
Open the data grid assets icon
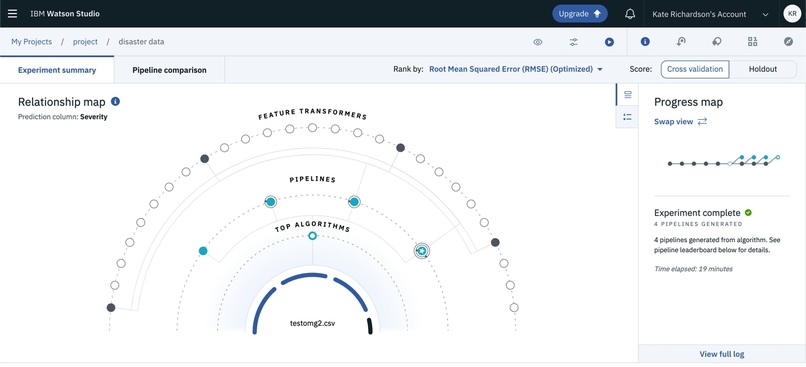pyautogui.click(x=753, y=42)
